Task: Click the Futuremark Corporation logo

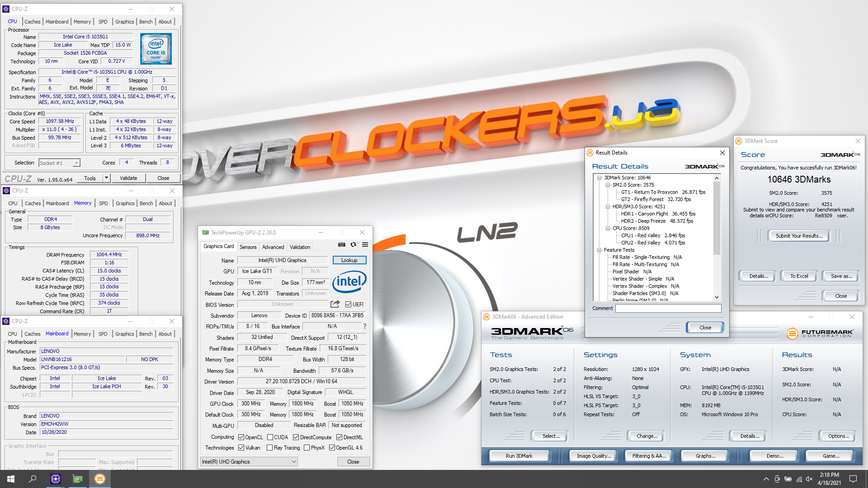Action: 820,333
